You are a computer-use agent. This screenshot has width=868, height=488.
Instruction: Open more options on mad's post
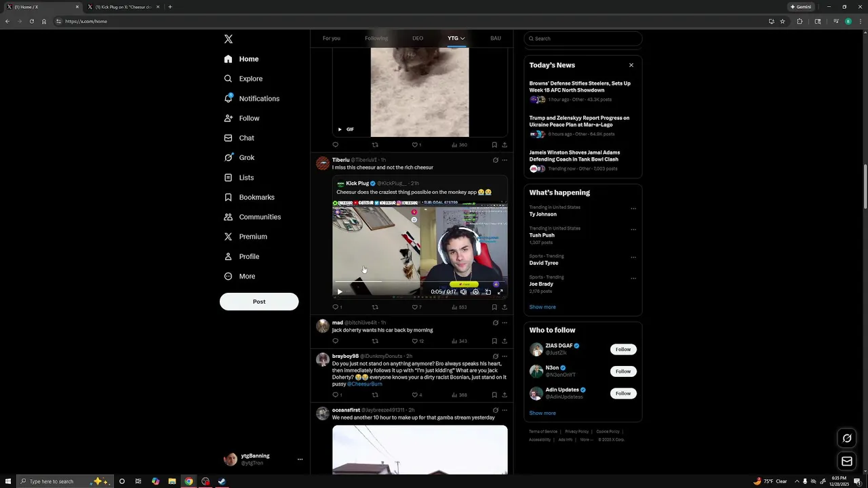[505, 323]
